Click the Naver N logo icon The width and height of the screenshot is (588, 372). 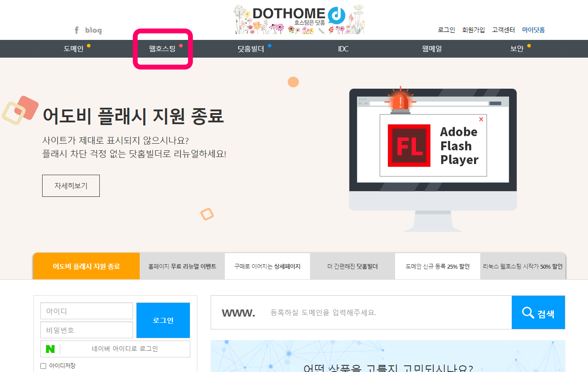(x=51, y=349)
